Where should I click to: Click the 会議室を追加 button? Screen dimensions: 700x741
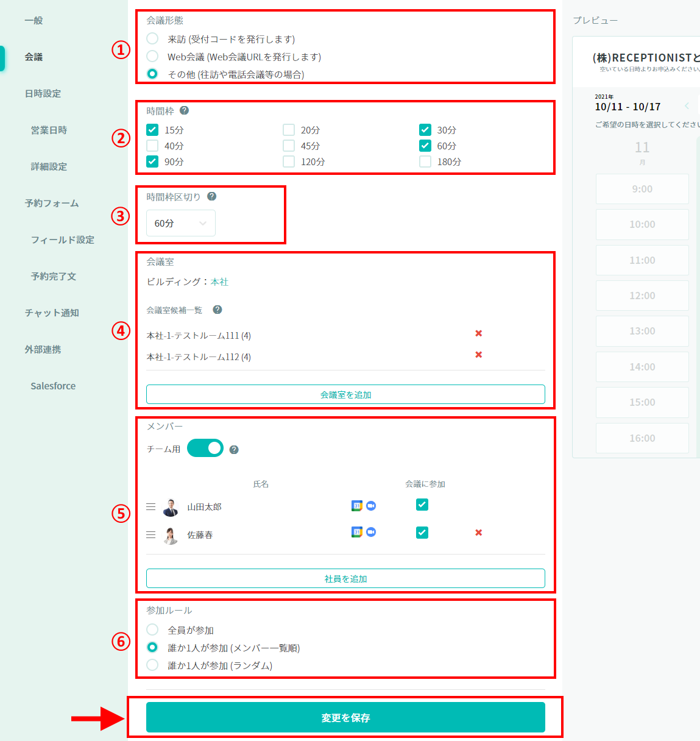(345, 394)
